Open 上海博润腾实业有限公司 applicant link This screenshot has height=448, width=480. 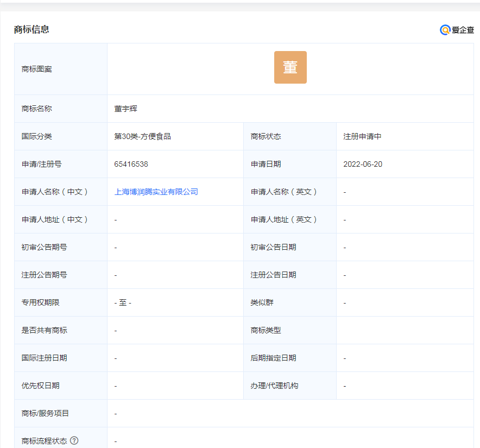(x=156, y=192)
